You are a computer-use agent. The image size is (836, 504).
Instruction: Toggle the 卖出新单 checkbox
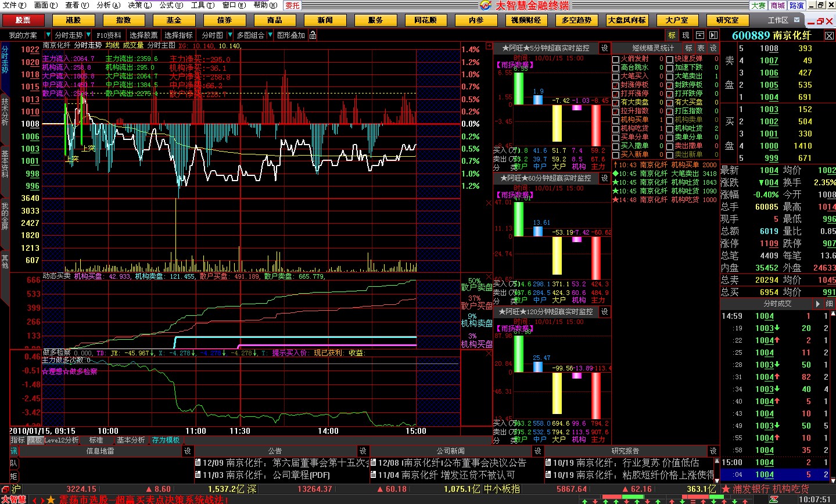(670, 154)
